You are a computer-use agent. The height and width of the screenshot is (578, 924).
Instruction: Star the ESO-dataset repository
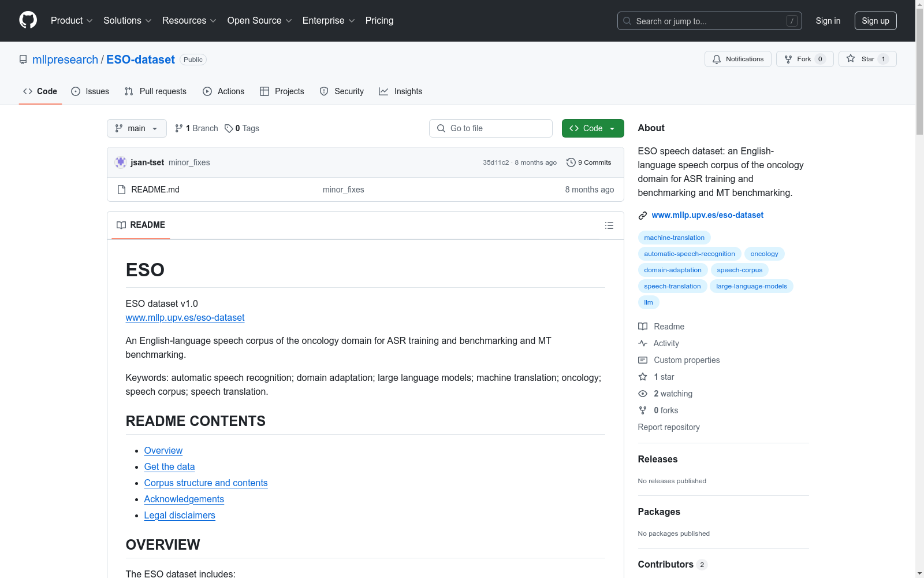point(867,59)
